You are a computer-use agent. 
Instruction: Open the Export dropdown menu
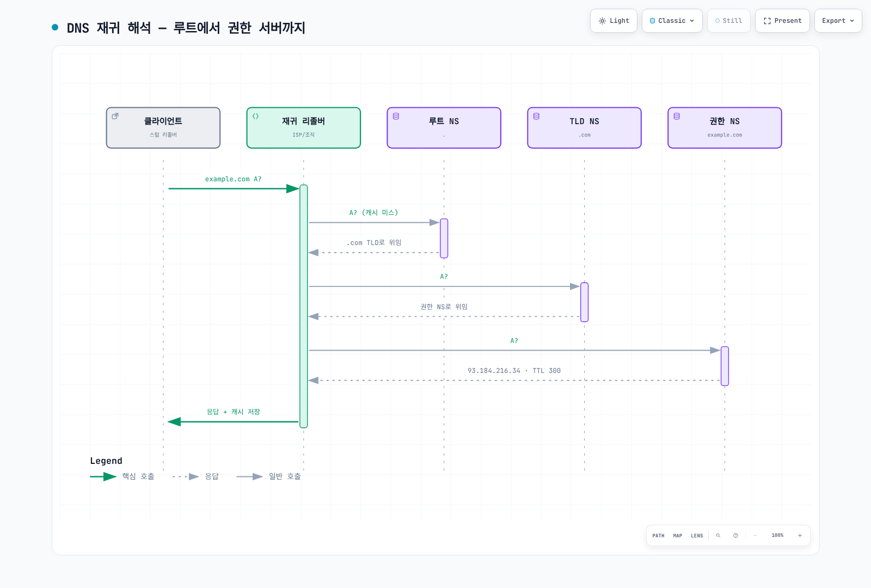[838, 21]
